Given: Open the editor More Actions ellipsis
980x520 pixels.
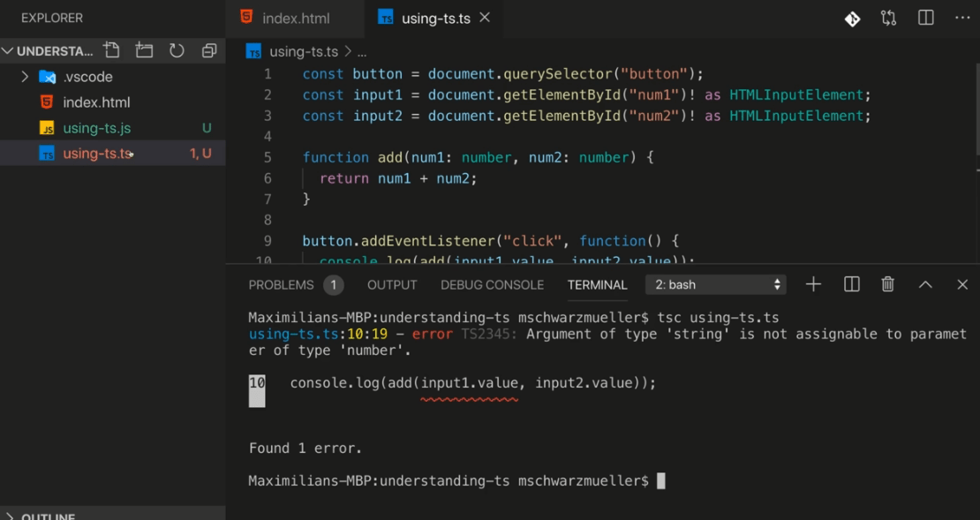Looking at the screenshot, I should click(x=962, y=19).
